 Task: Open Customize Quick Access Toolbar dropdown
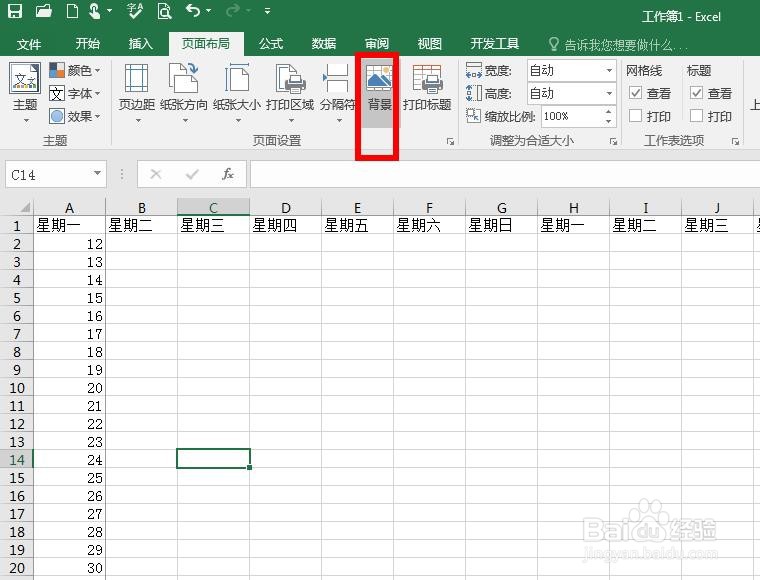(x=267, y=10)
